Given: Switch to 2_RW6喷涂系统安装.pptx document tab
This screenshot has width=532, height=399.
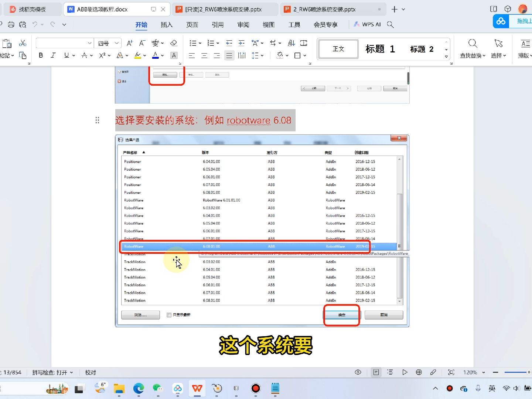Looking at the screenshot, I should [332, 9].
